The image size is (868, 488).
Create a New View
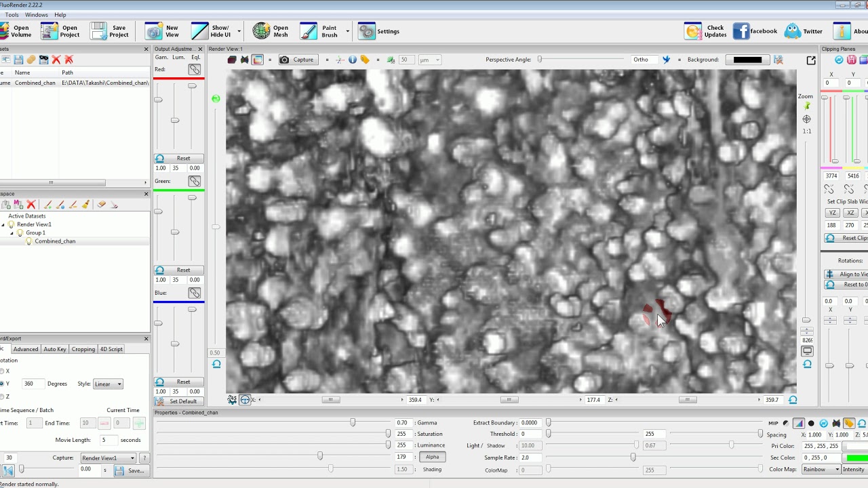tap(163, 31)
